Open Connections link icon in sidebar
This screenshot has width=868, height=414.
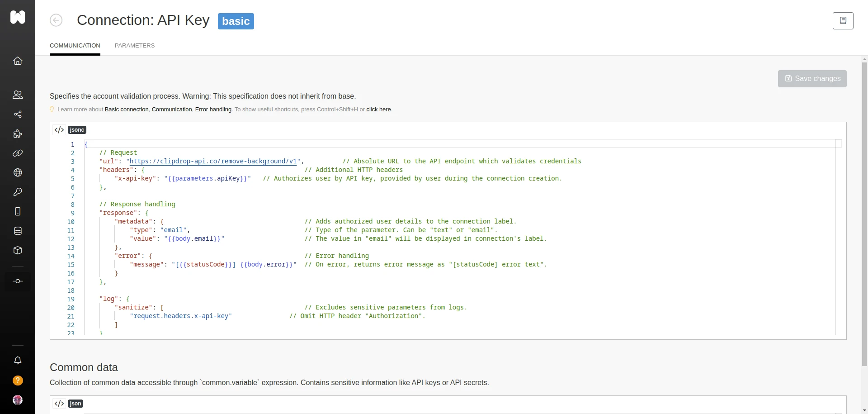(x=18, y=153)
